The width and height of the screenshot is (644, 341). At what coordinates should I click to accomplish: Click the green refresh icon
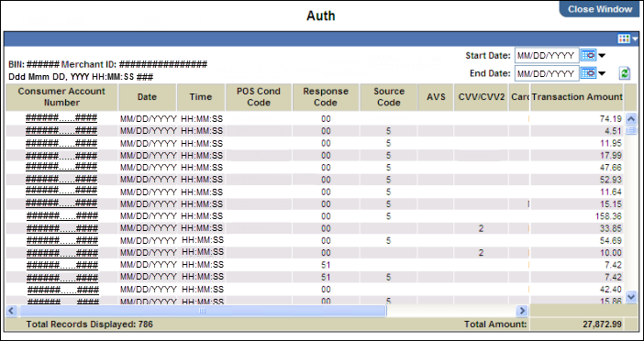pyautogui.click(x=625, y=73)
